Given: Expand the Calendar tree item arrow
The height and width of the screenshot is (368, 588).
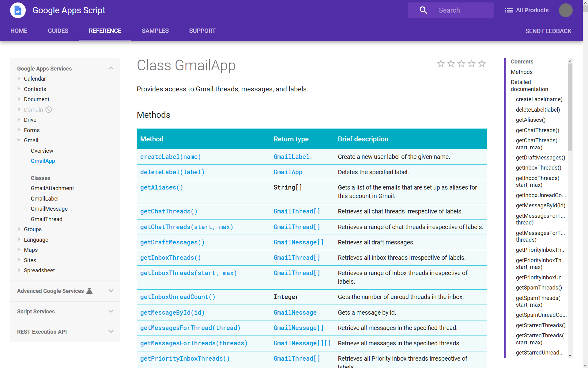Looking at the screenshot, I should point(19,79).
